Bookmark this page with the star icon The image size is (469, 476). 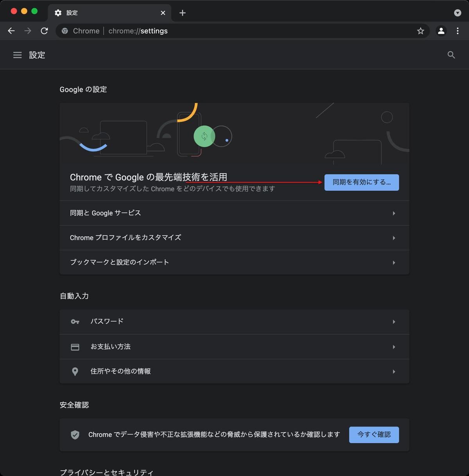coord(421,31)
